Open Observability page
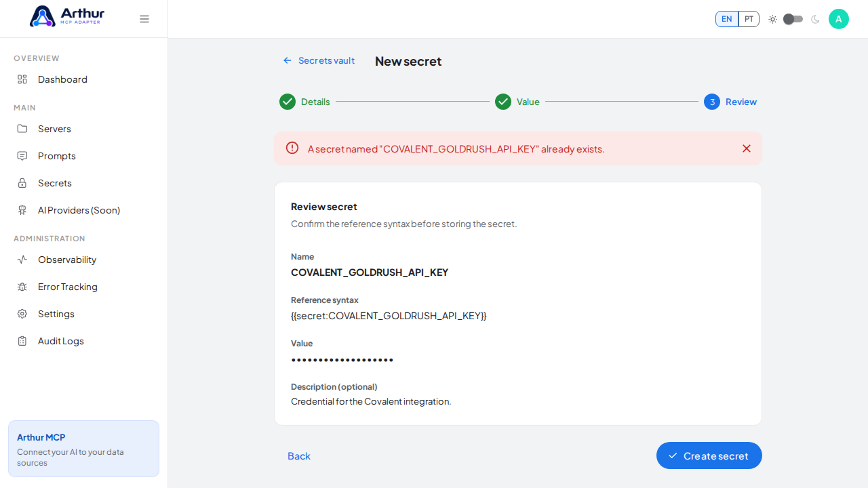The height and width of the screenshot is (488, 868). 83,260
